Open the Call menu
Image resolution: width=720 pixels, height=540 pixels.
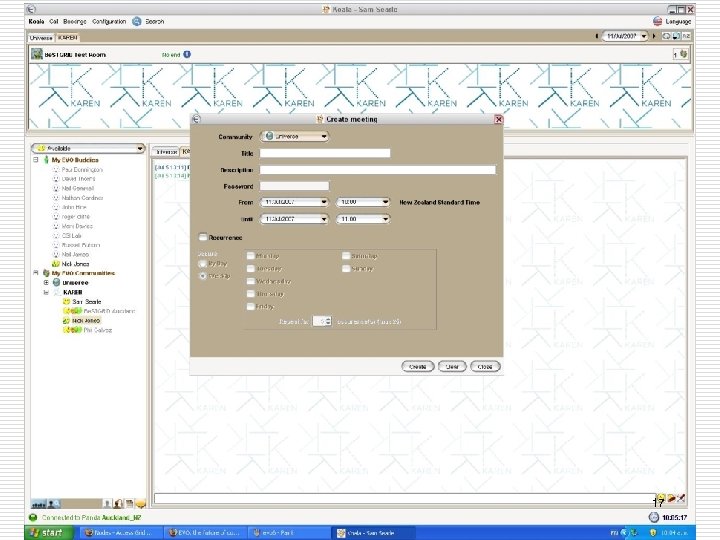54,22
